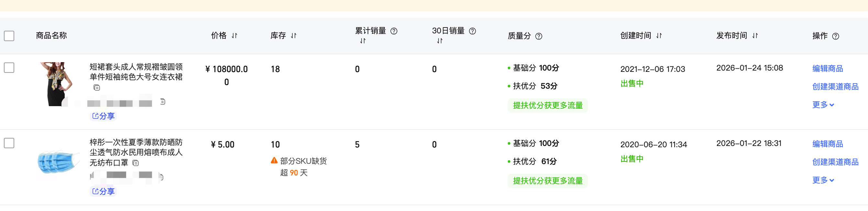Open the blue mask product thumbnail
Image resolution: width=868 pixels, height=211 pixels.
click(x=58, y=162)
